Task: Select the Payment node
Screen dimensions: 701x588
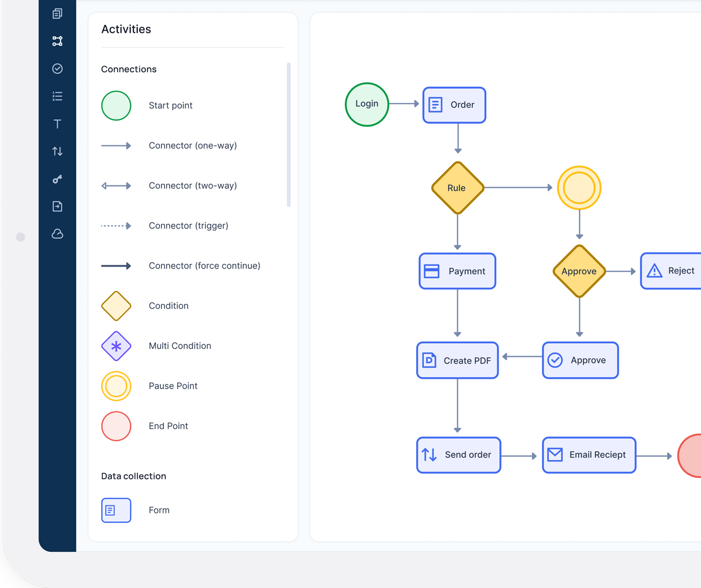Action: [457, 271]
